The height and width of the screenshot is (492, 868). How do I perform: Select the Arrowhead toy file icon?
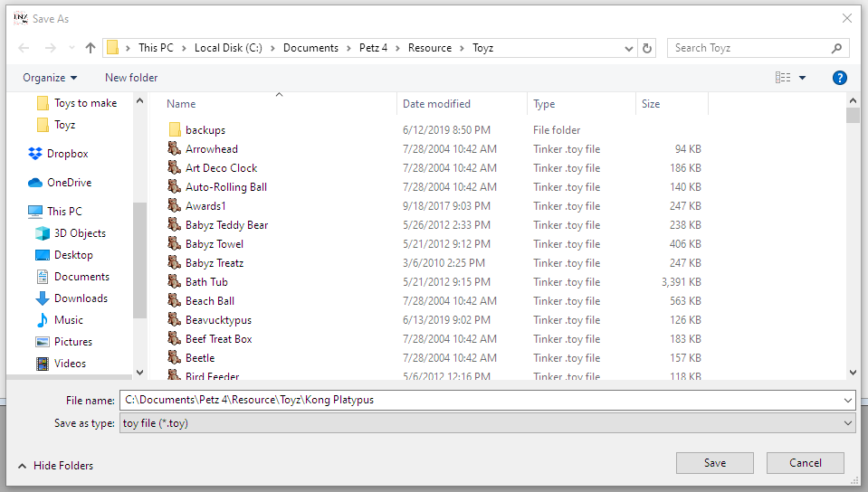coord(175,149)
